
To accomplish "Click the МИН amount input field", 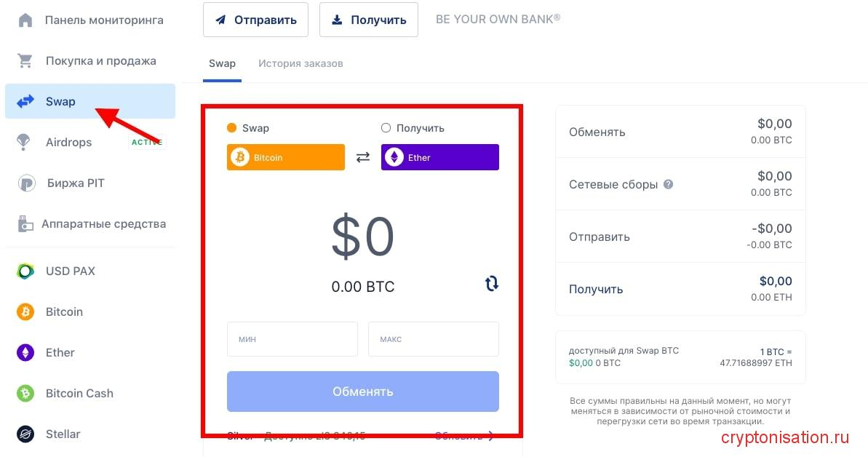I will pos(292,339).
